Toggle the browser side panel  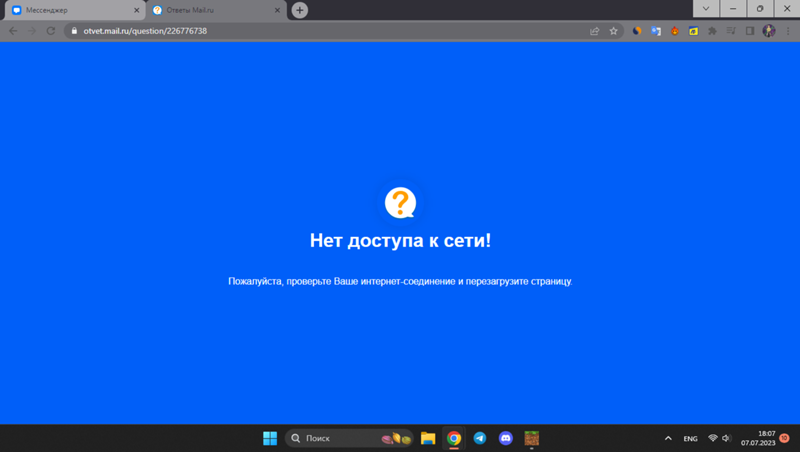pyautogui.click(x=750, y=31)
